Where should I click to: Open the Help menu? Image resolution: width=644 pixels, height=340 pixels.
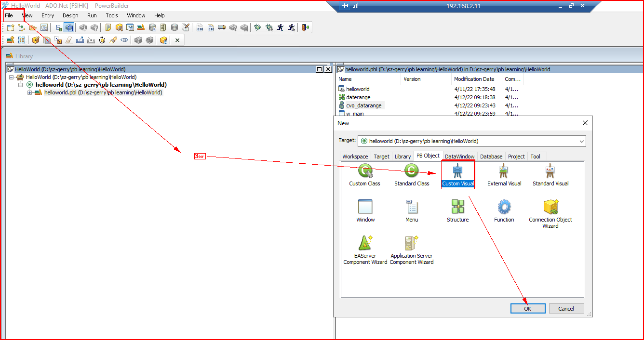(x=160, y=15)
